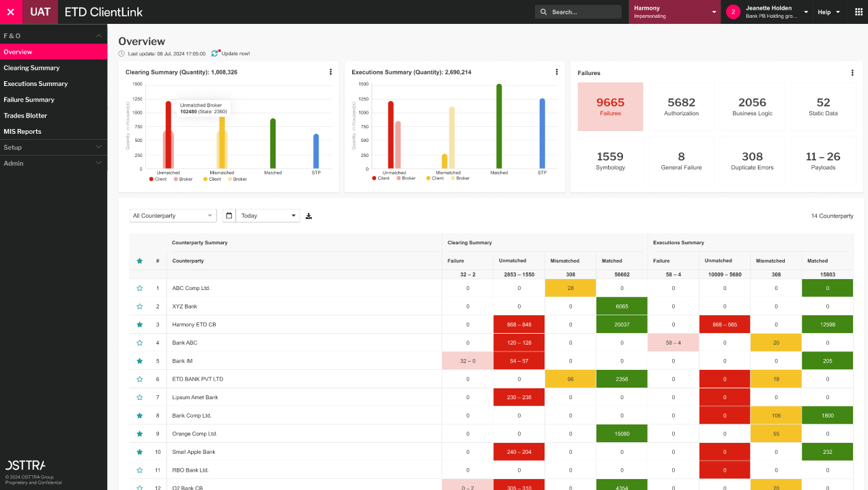Image resolution: width=868 pixels, height=490 pixels.
Task: Click the 2056 Business Logic tile
Action: point(752,106)
